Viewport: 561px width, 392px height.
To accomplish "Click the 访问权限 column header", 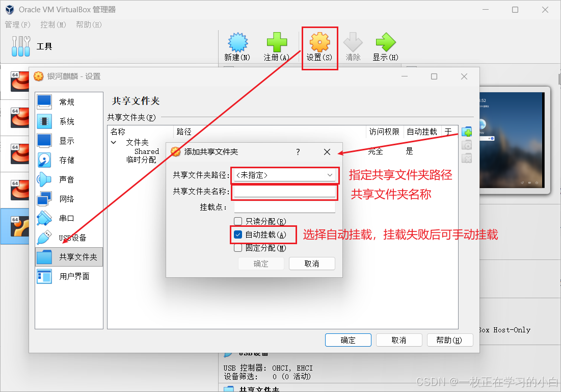I will click(385, 132).
